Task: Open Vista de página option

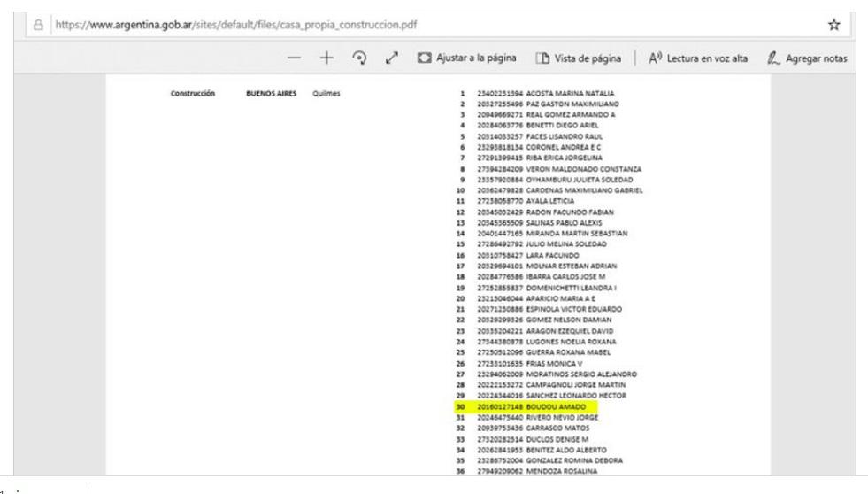Action: (x=578, y=58)
